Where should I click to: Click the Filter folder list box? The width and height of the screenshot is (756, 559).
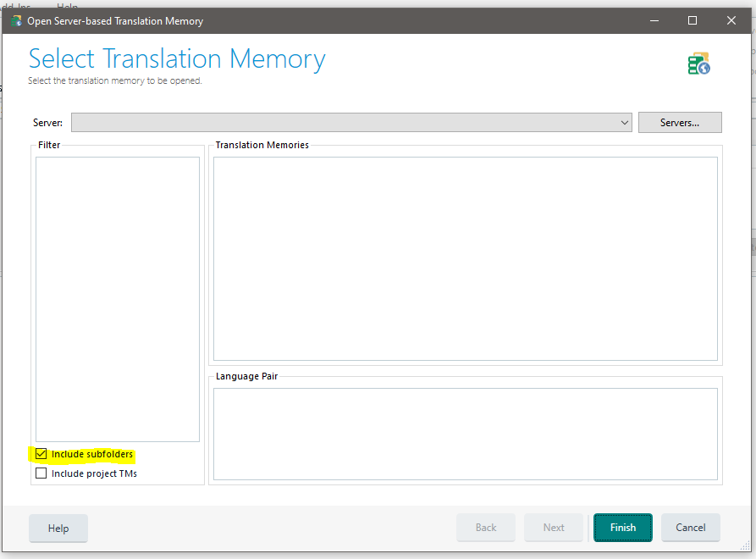[118, 299]
